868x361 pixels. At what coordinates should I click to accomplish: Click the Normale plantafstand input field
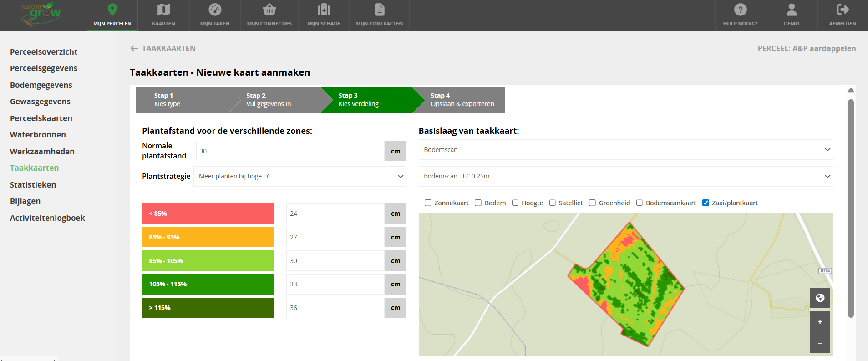click(290, 151)
